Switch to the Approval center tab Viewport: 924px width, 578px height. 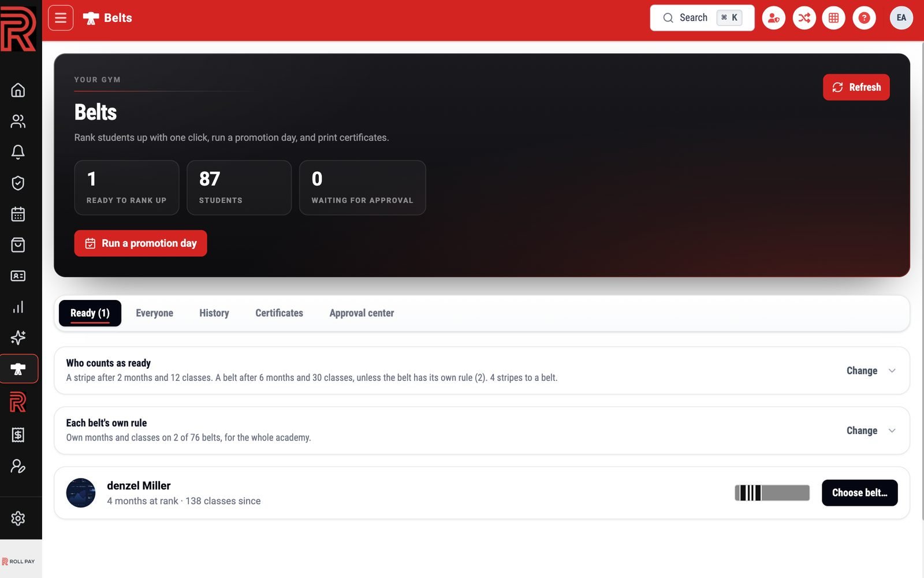(362, 313)
